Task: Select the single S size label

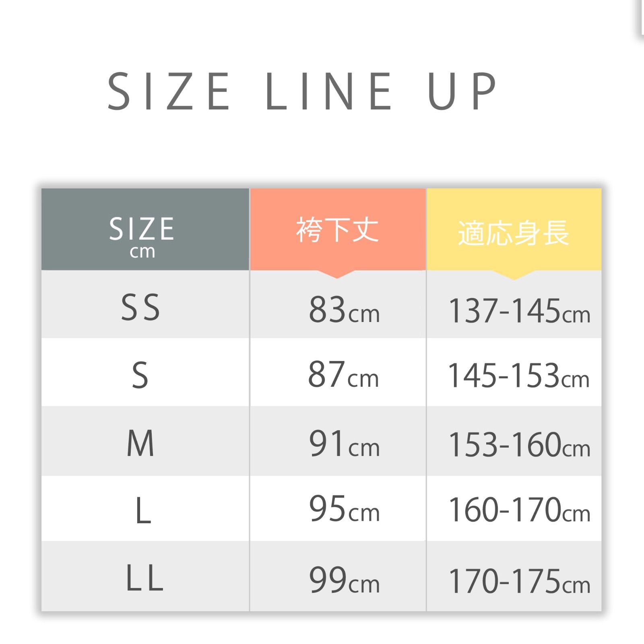Action: [x=140, y=375]
